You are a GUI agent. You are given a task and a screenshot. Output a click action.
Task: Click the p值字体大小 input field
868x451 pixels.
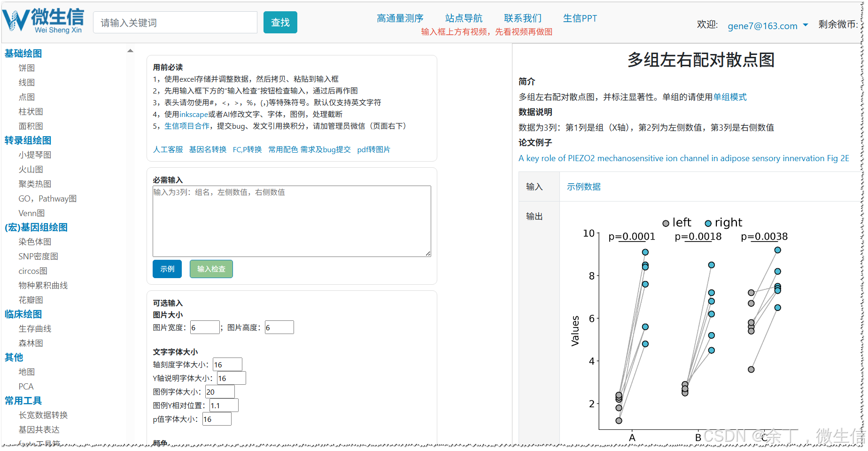217,419
